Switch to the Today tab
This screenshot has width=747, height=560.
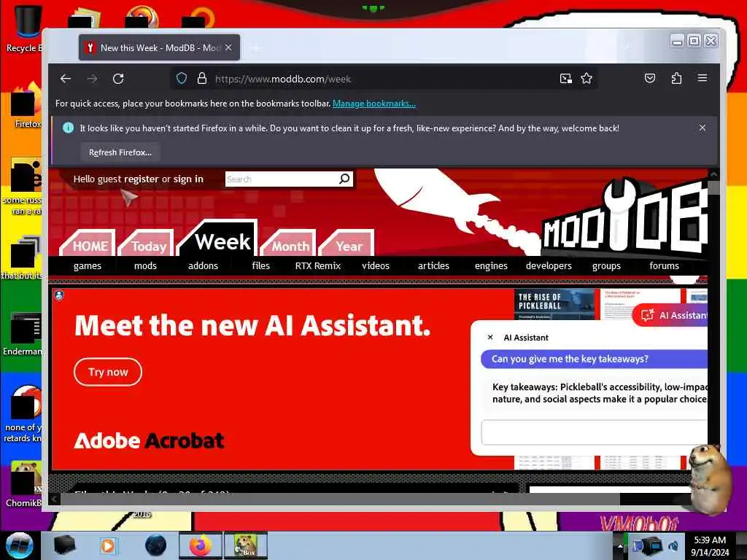148,245
